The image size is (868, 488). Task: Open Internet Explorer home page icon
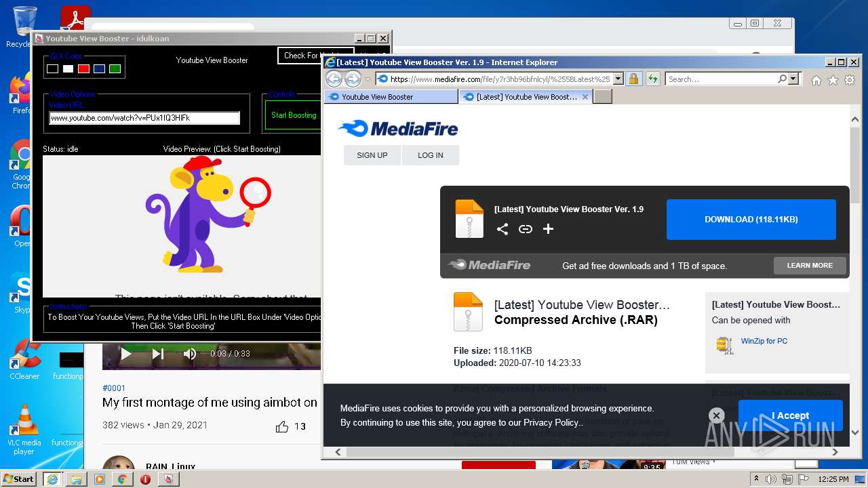[816, 80]
